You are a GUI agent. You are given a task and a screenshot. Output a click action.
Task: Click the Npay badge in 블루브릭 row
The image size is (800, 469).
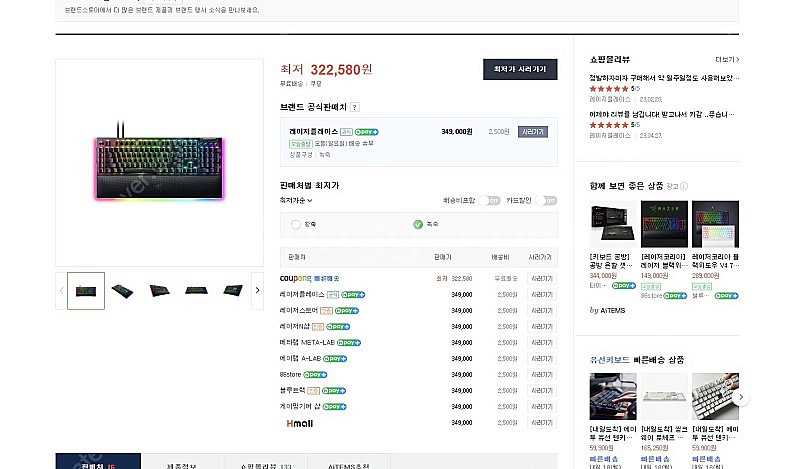334,391
